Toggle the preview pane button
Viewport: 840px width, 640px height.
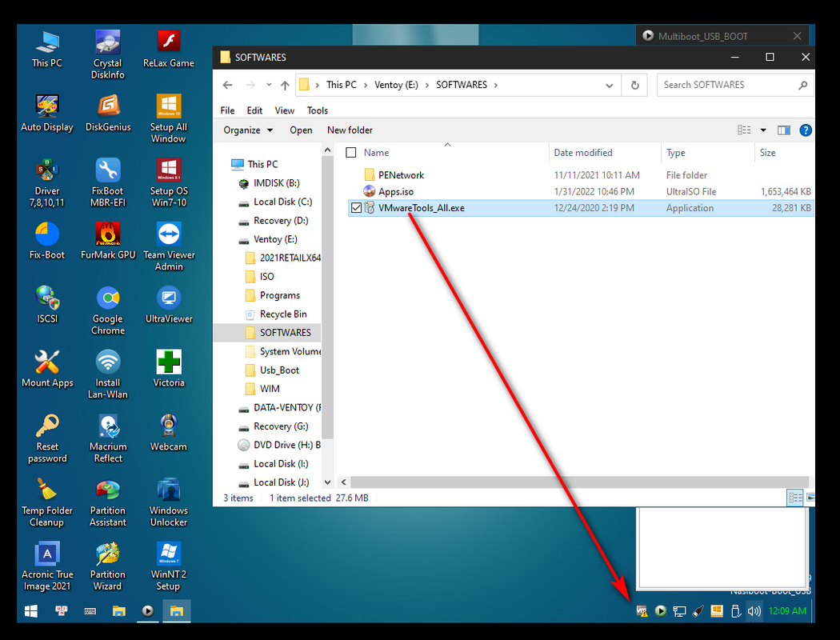pyautogui.click(x=784, y=130)
